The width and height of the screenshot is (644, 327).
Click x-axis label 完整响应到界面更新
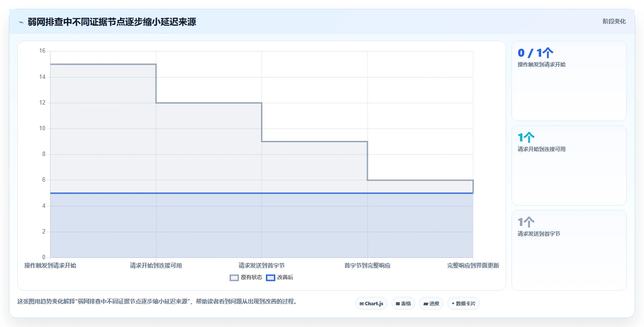[x=473, y=266]
